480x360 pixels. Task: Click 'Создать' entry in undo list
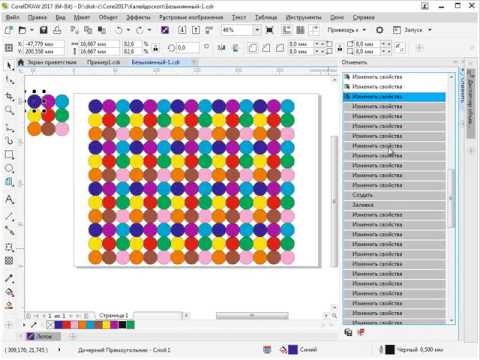click(x=394, y=195)
